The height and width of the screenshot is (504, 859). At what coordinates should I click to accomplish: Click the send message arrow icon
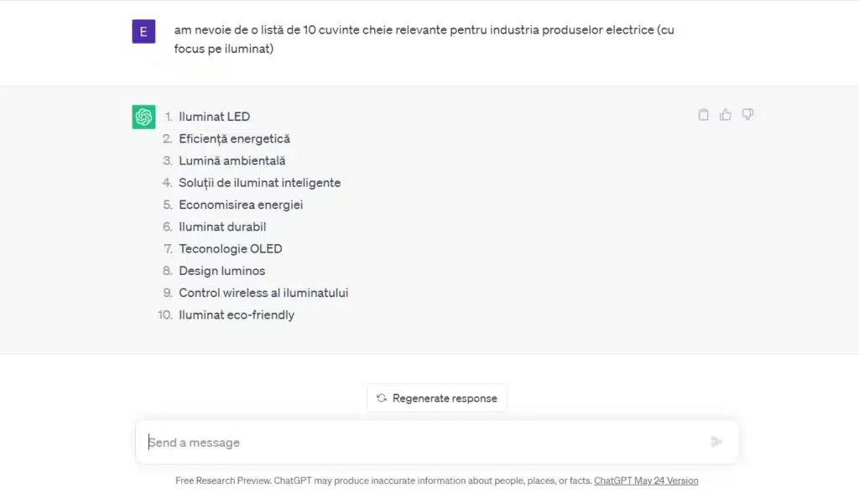point(716,442)
